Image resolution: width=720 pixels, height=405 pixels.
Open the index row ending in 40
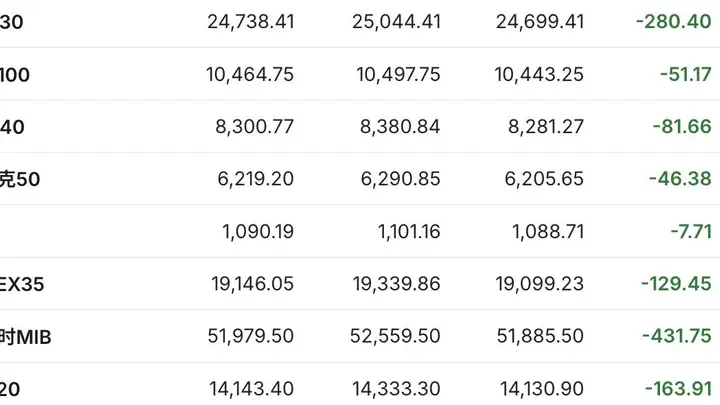360,126
